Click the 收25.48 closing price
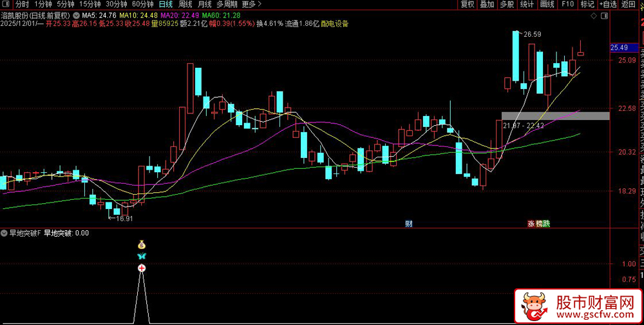 click(137, 23)
